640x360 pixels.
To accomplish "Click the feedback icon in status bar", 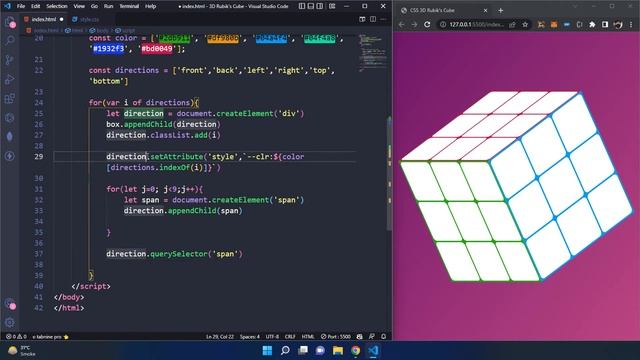I will (371, 337).
